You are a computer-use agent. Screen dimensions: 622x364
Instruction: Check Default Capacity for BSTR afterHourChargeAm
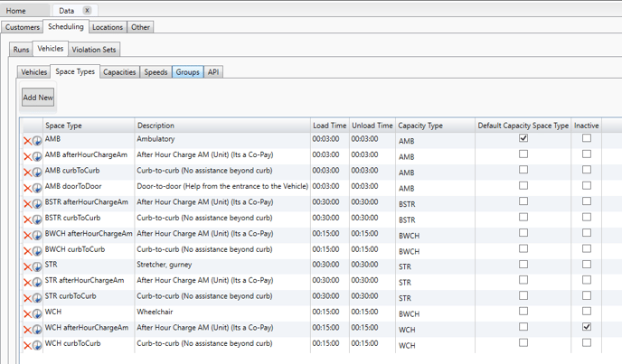pos(523,201)
